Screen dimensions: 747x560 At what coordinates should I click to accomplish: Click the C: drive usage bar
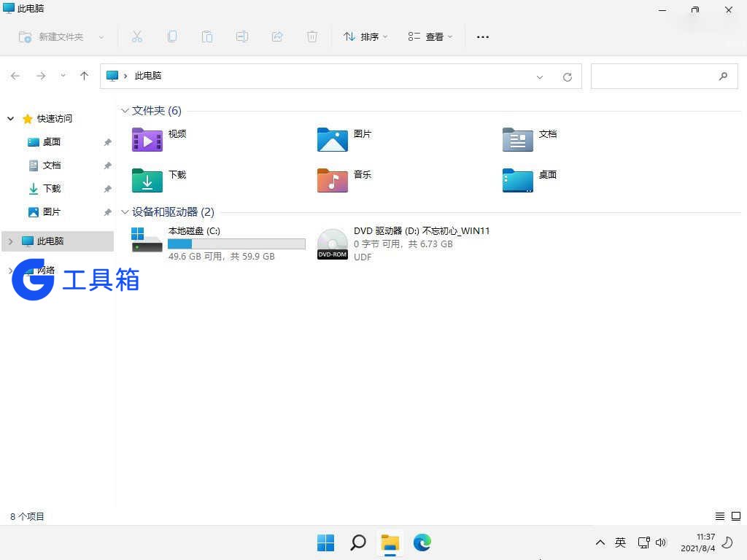click(236, 244)
